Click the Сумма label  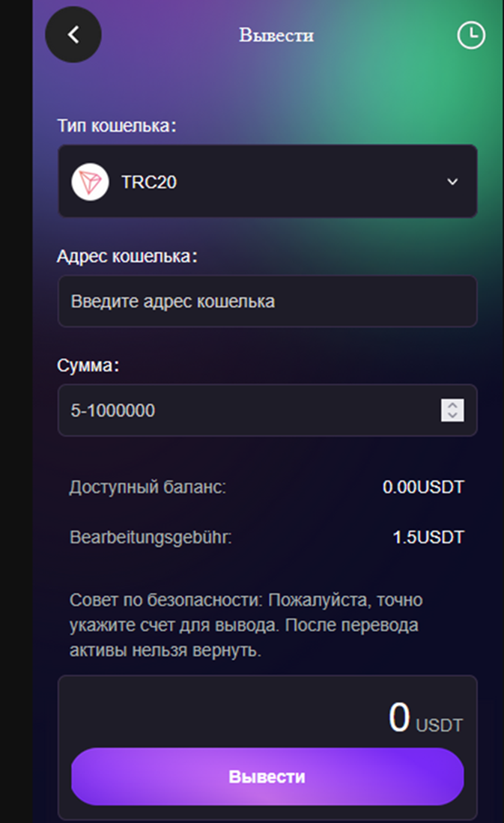(x=88, y=365)
